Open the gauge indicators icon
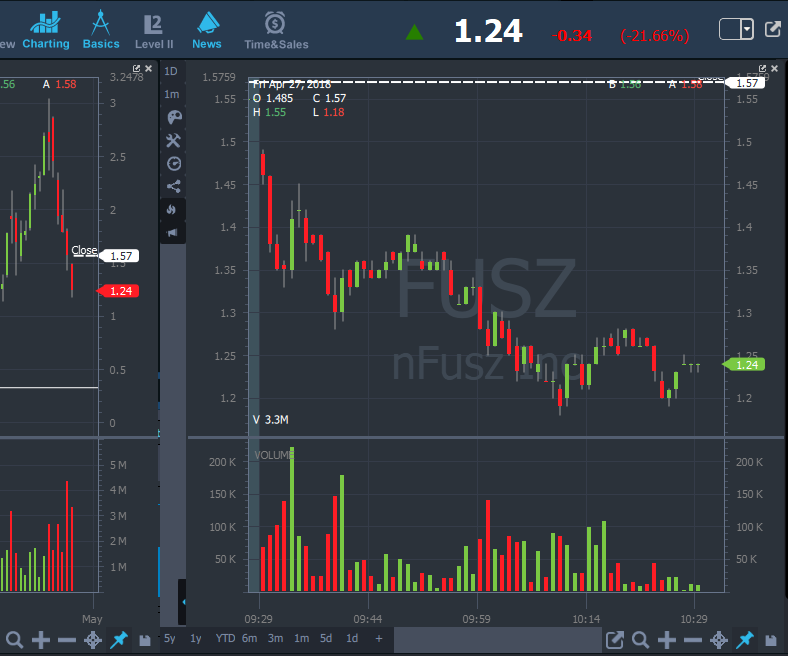788x656 pixels. click(x=174, y=163)
